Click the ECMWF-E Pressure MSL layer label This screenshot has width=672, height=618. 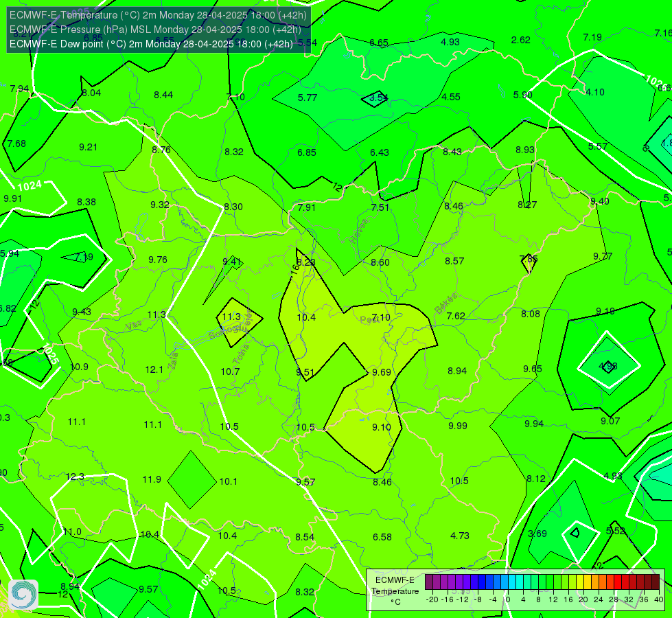click(155, 30)
